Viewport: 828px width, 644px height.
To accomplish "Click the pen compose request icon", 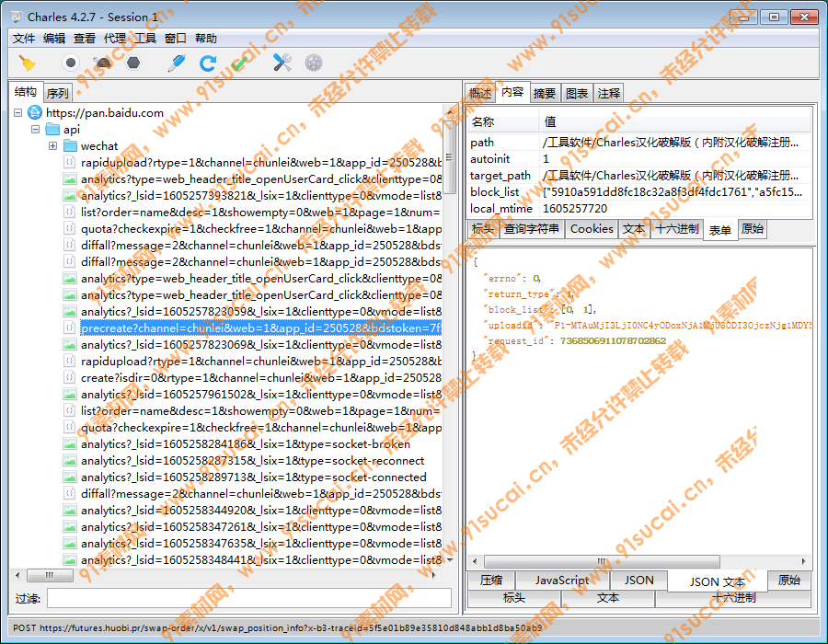I will (x=176, y=63).
